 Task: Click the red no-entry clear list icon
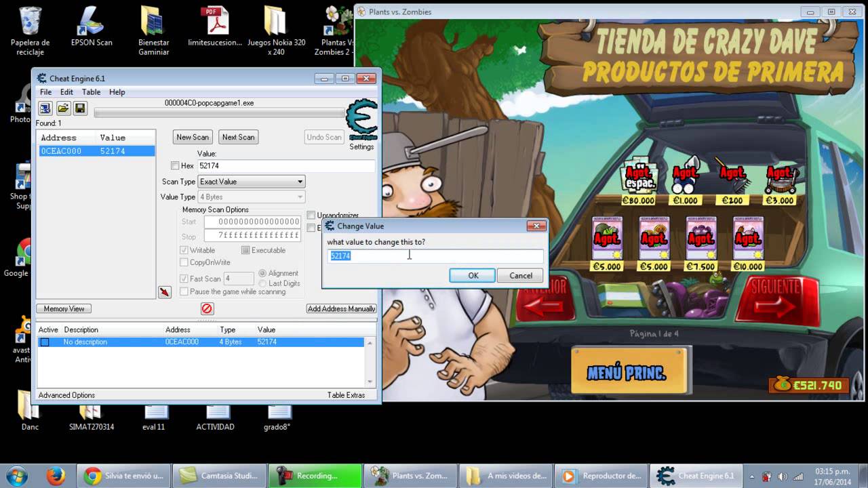coord(207,308)
